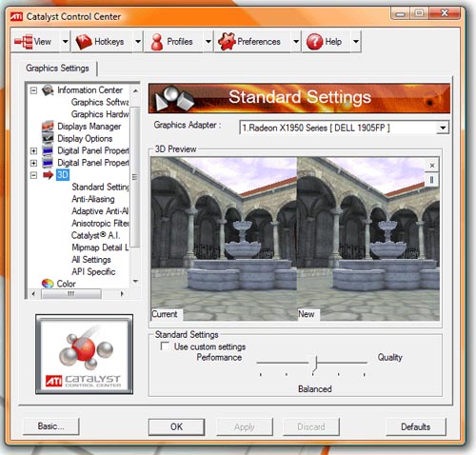The height and width of the screenshot is (455, 476).
Task: Click the View toolbar icon
Action: pyautogui.click(x=24, y=42)
